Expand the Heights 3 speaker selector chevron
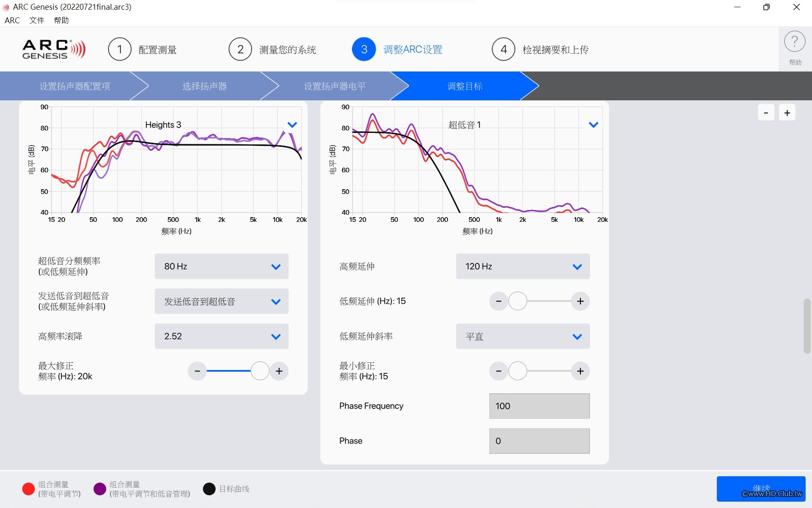Image resolution: width=812 pixels, height=508 pixels. point(292,125)
